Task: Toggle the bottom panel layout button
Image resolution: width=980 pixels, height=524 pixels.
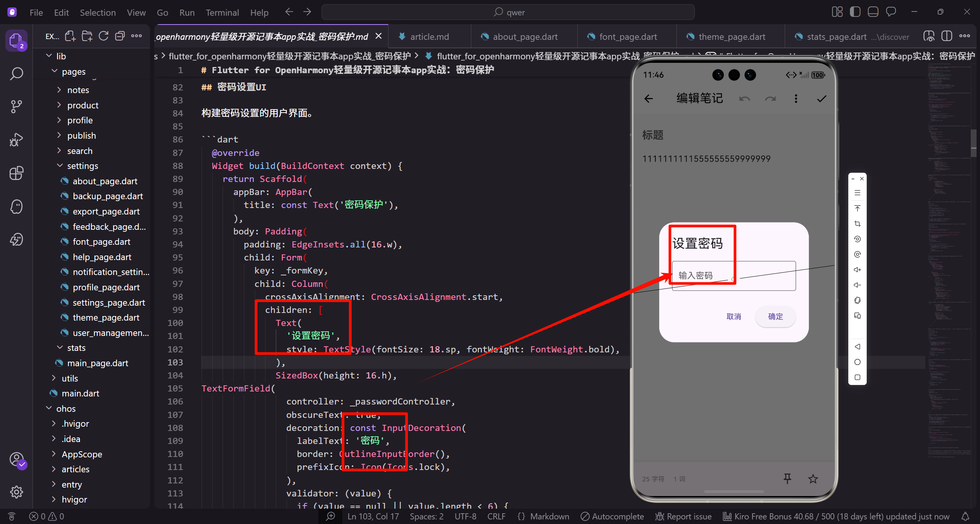Action: (x=873, y=12)
